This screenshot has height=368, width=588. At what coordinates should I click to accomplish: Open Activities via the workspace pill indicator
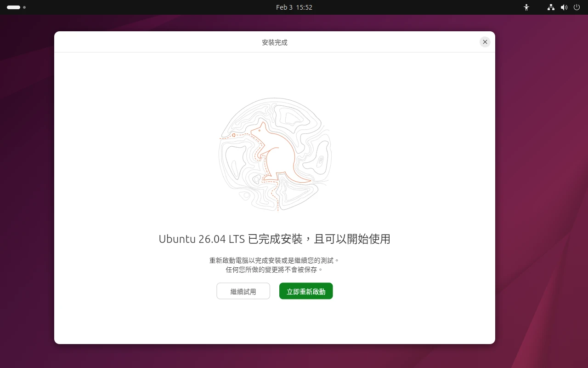click(x=13, y=7)
